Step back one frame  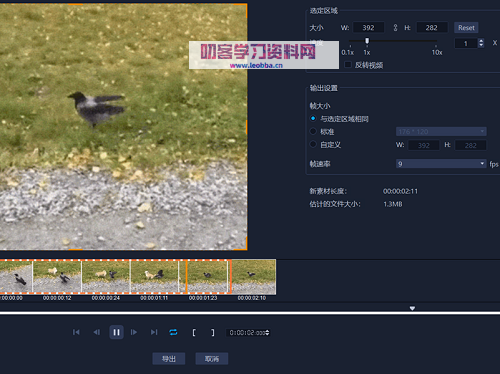[x=97, y=332]
